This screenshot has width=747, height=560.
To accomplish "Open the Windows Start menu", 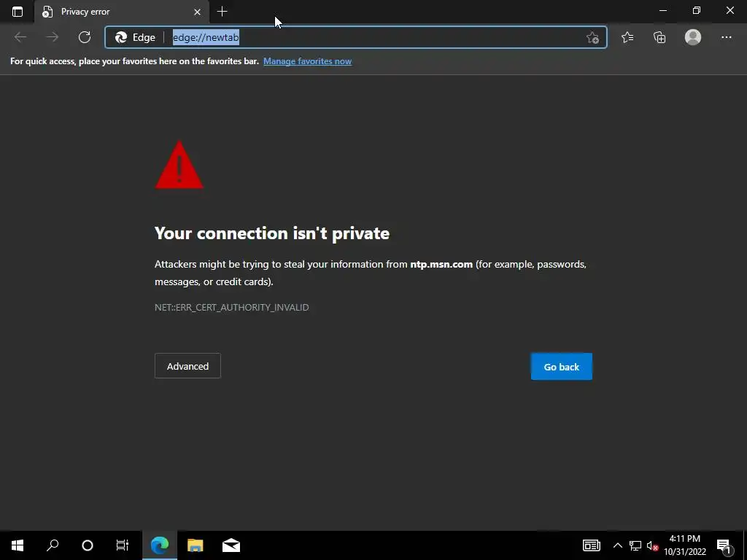I will [x=18, y=545].
